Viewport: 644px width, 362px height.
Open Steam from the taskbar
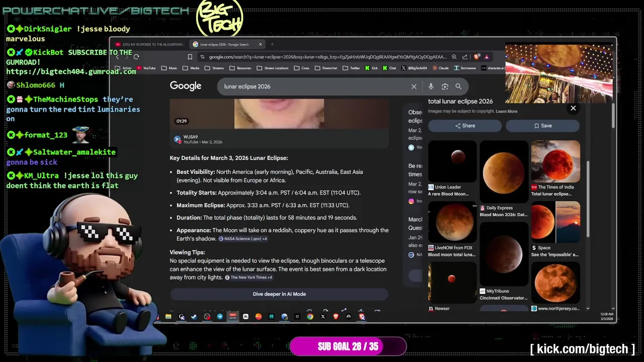tap(194, 317)
